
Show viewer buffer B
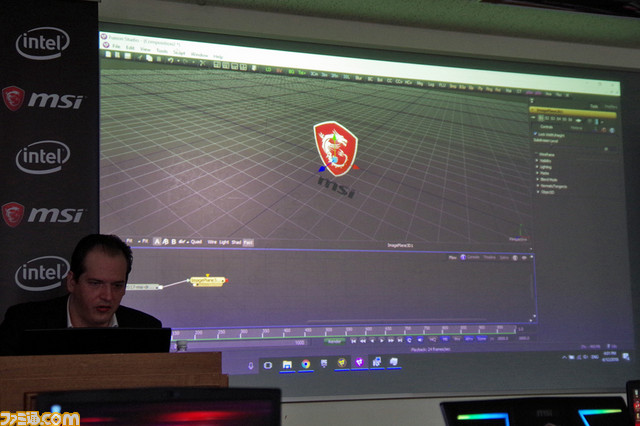[x=173, y=242]
